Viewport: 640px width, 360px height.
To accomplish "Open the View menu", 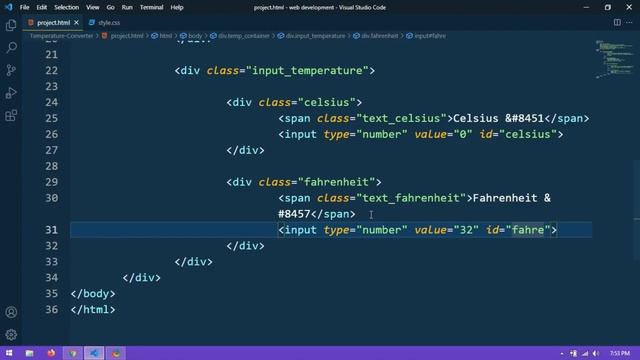I will [93, 7].
